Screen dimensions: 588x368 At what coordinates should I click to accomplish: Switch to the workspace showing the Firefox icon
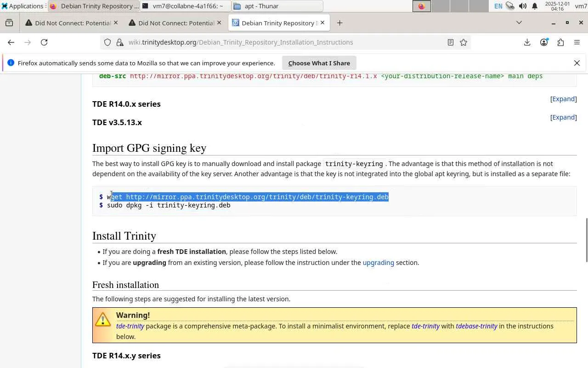421,6
